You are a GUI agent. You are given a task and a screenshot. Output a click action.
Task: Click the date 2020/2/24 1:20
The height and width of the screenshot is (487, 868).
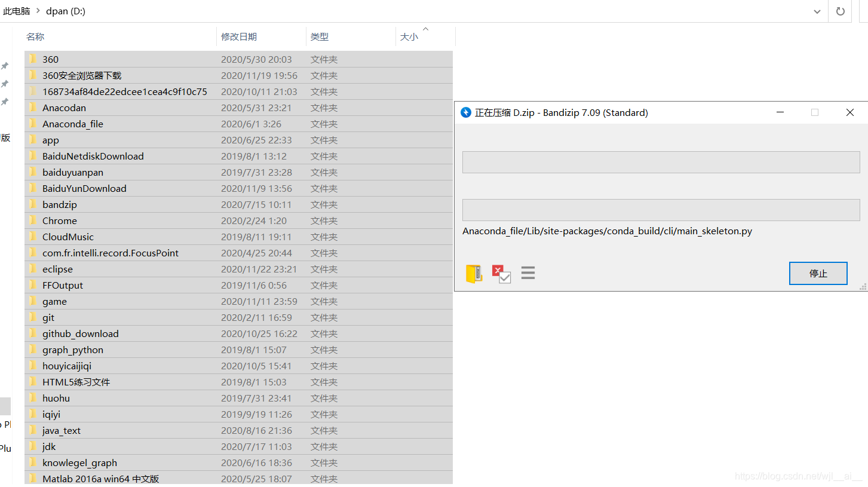(254, 220)
